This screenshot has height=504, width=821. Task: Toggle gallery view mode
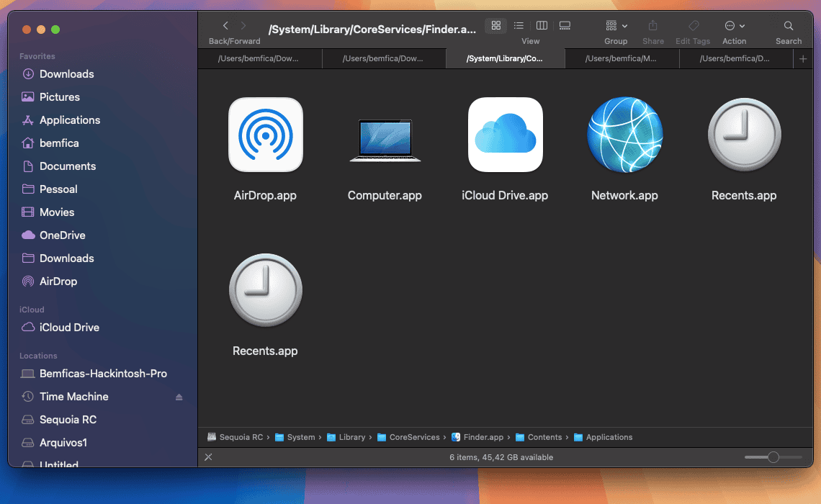(x=565, y=25)
